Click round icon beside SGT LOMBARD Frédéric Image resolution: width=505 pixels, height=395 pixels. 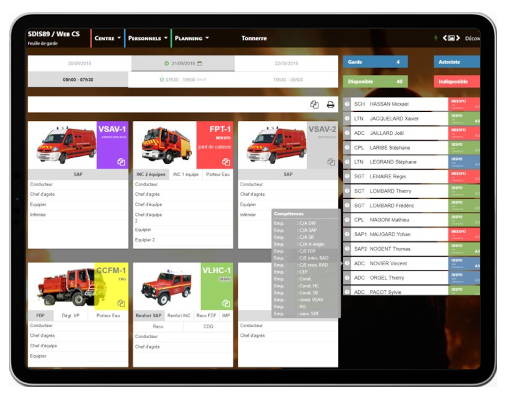[347, 205]
